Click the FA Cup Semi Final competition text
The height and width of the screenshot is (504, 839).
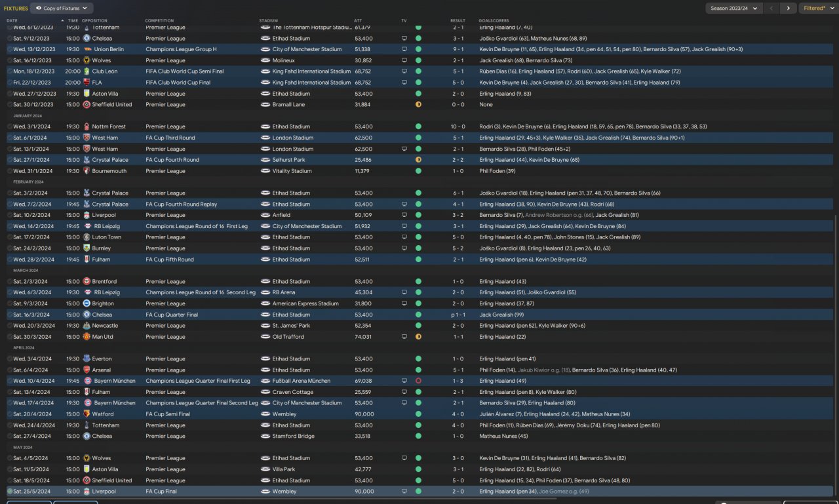coord(168,414)
